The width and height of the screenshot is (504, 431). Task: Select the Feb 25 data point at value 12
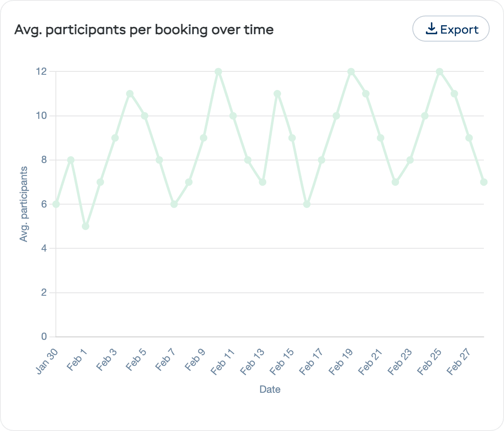(x=440, y=71)
